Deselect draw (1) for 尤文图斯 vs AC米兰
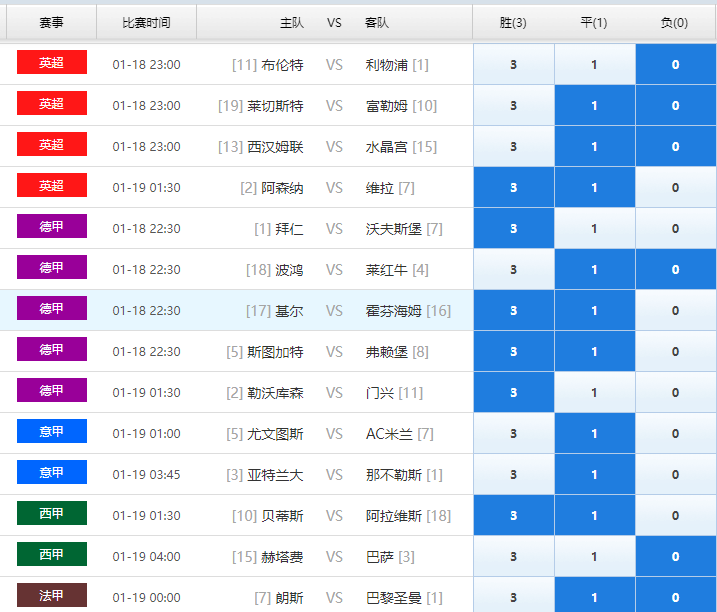Viewport: 717px width, 612px height. pos(594,433)
